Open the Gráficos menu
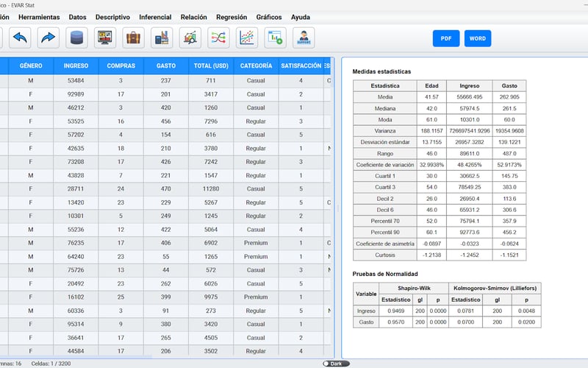 coord(269,17)
